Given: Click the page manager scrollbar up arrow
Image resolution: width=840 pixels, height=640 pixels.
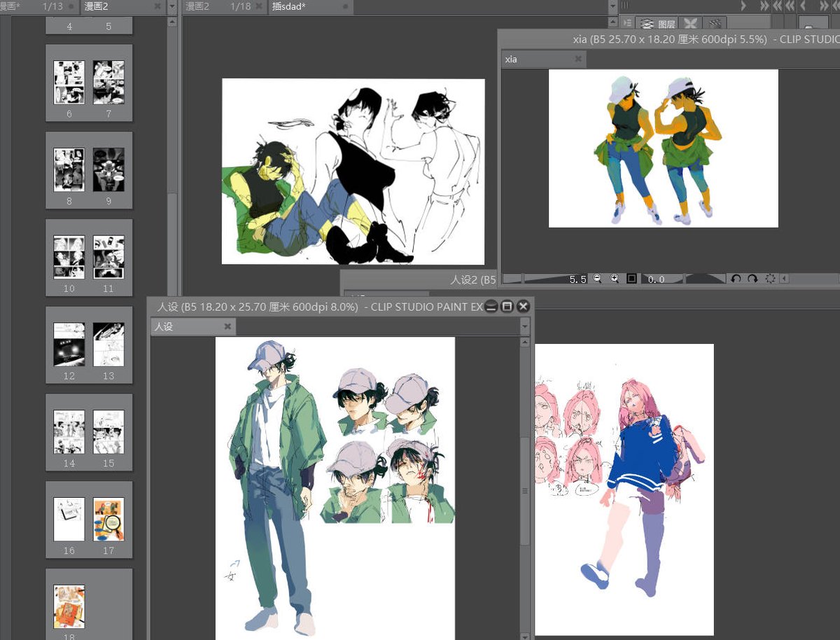Looking at the screenshot, I should point(172,22).
